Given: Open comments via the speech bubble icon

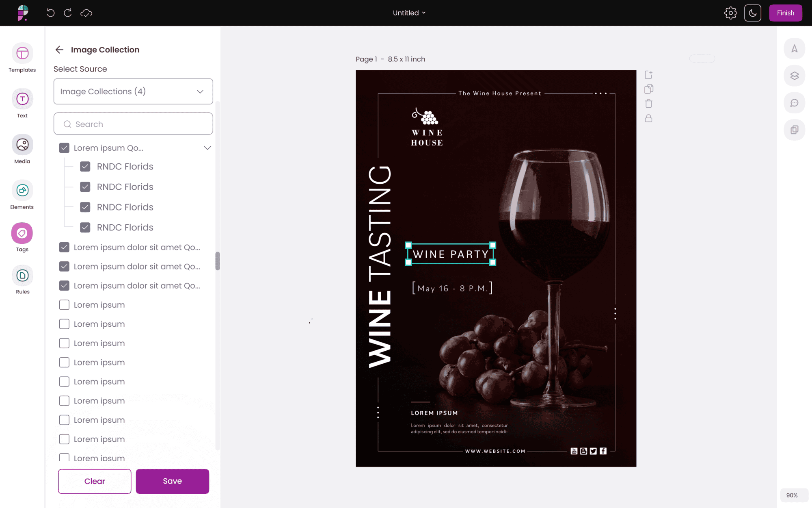Looking at the screenshot, I should tap(794, 102).
